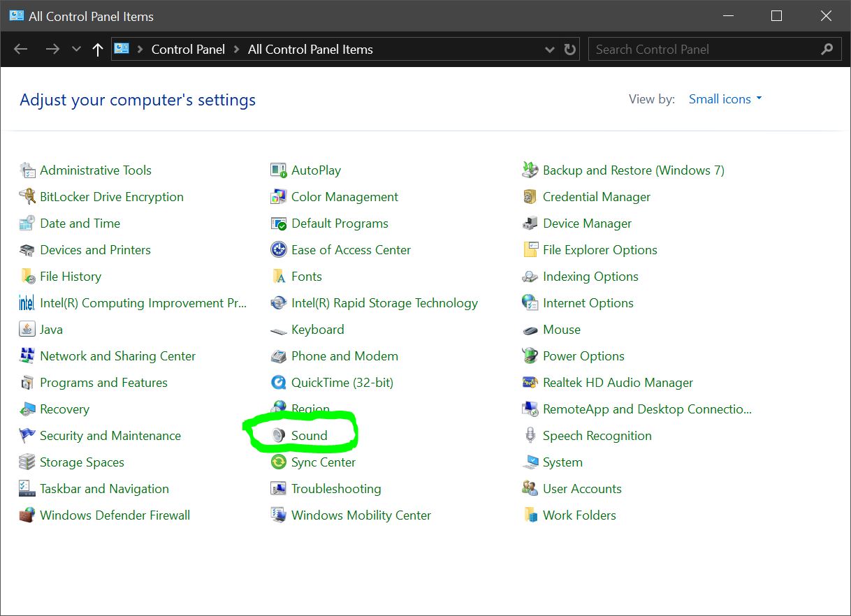Click the Realtek HD Audio Manager icon
This screenshot has width=851, height=616.
[x=530, y=383]
